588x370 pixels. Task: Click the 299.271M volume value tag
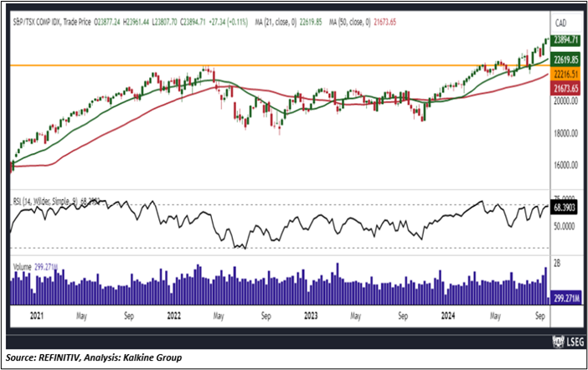[565, 296]
